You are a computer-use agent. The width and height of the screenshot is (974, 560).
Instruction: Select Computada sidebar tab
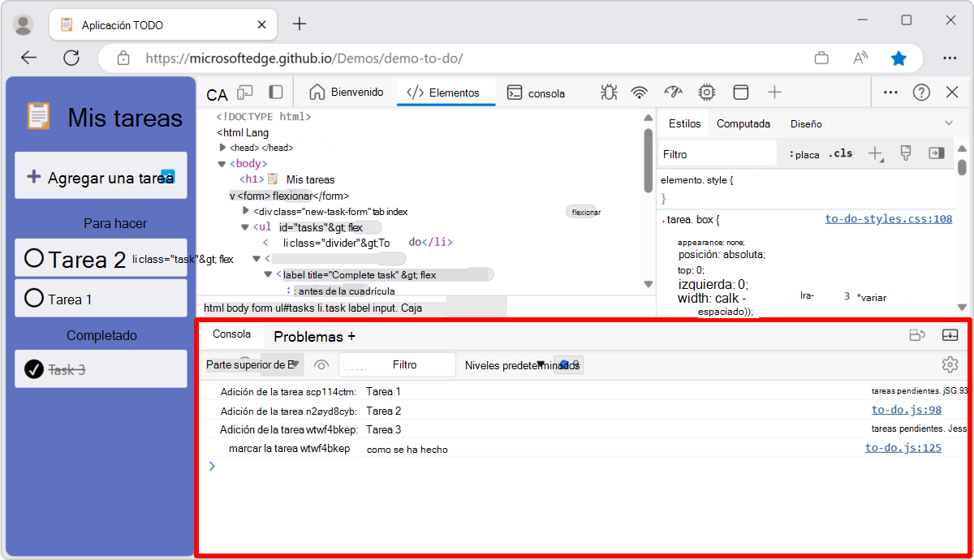coord(743,123)
